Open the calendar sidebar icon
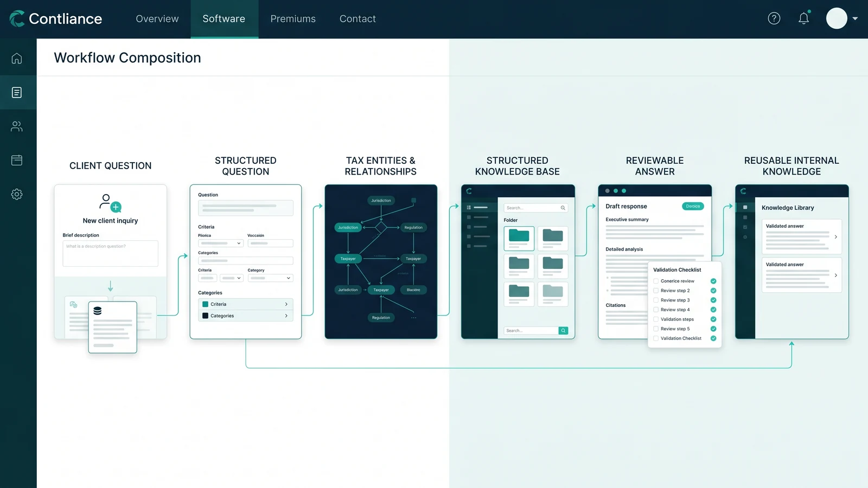The height and width of the screenshot is (488, 868). pos(17,160)
